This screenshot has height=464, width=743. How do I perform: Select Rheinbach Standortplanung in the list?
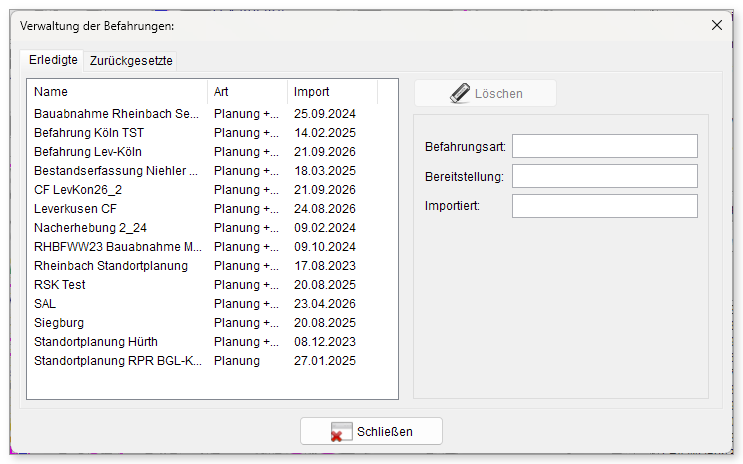pos(212,266)
